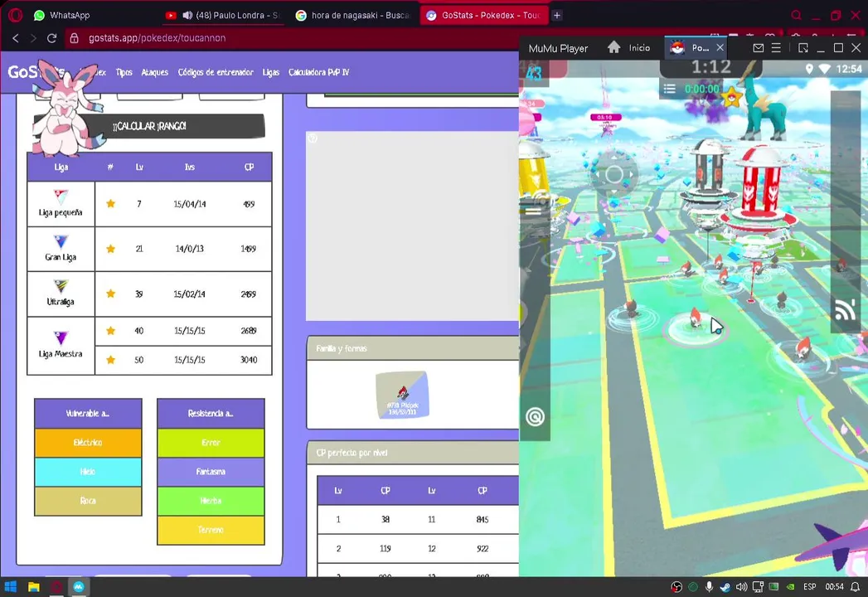This screenshot has width=868, height=597.
Task: Open the Pikipek family thumbnail
Action: [x=402, y=395]
